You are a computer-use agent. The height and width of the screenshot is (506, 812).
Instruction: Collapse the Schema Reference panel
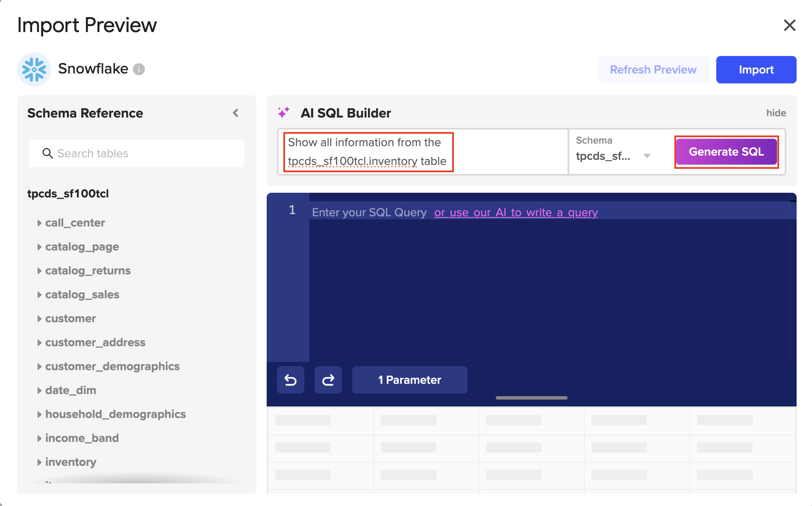(x=235, y=113)
